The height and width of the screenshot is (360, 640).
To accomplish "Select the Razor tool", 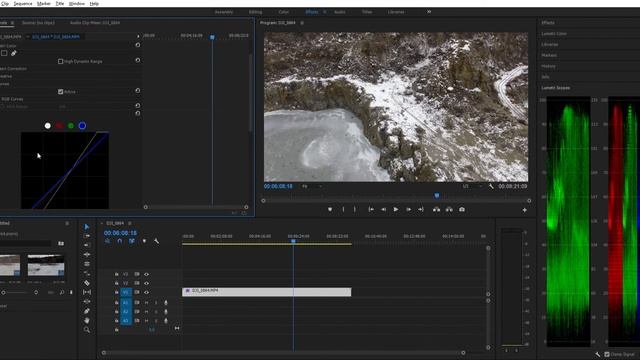I will click(87, 283).
